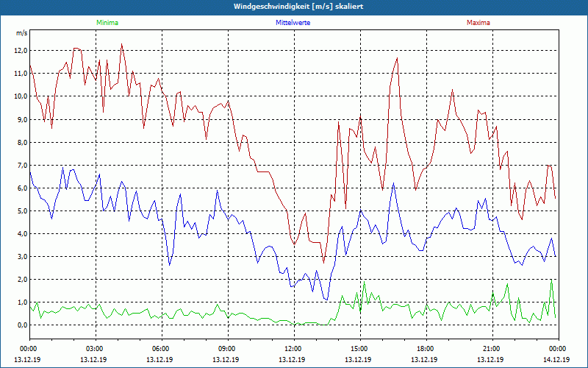Click the green Minima peak near 15:00

point(364,282)
